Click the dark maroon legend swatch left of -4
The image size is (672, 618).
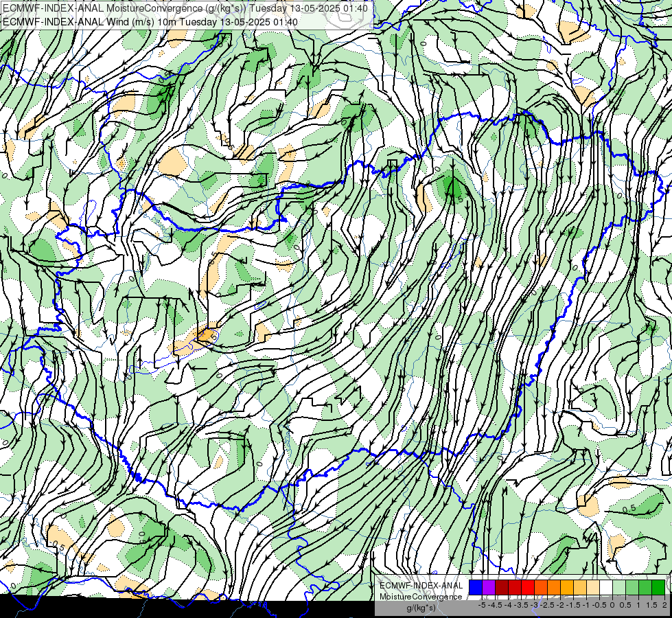pos(502,588)
